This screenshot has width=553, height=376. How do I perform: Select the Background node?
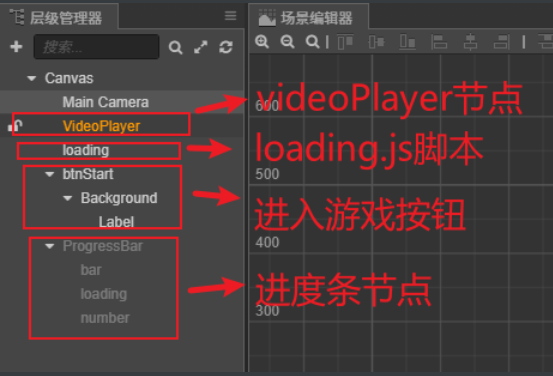pyautogui.click(x=119, y=198)
